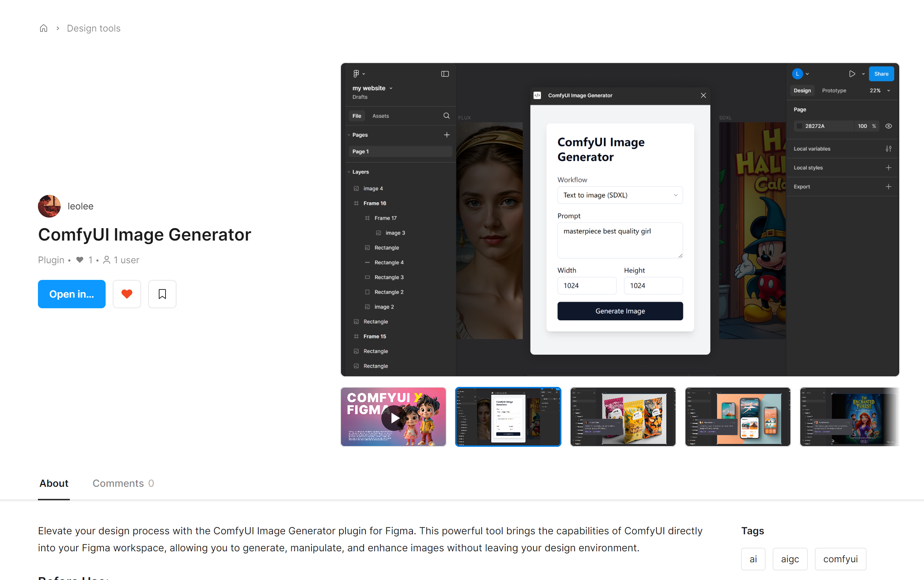Play the ComfyUI Figma video thumbnail

pyautogui.click(x=393, y=417)
